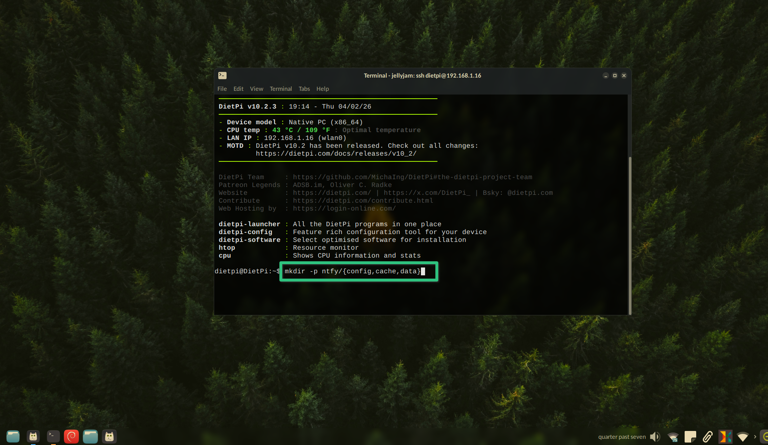
Task: Open the Help menu
Action: 322,89
